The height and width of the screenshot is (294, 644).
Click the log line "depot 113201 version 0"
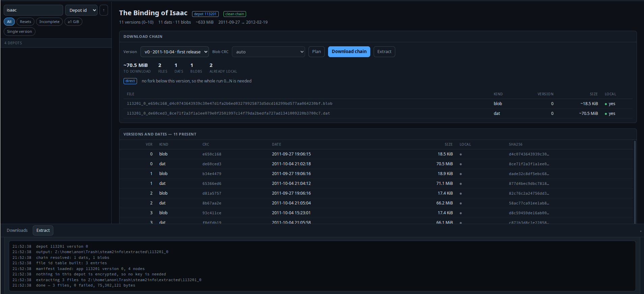[62, 246]
